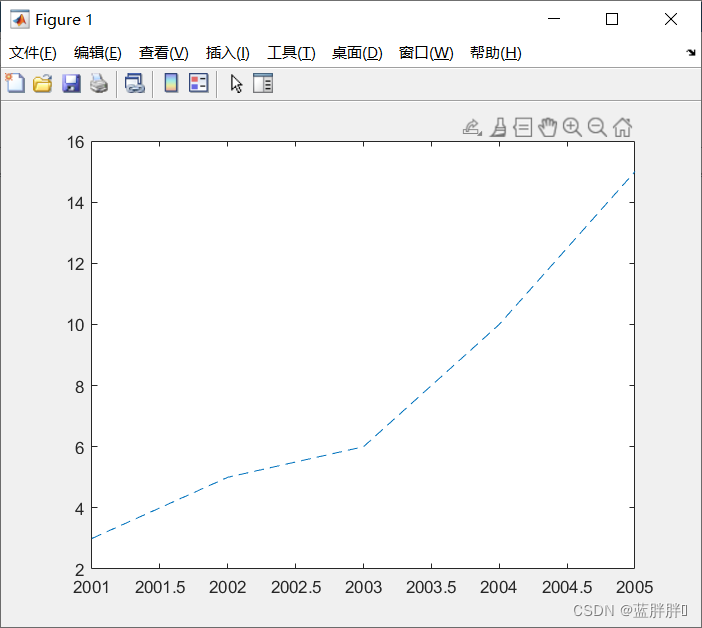This screenshot has height=628, width=702.
Task: Click the y-axis label 14
Action: point(75,203)
